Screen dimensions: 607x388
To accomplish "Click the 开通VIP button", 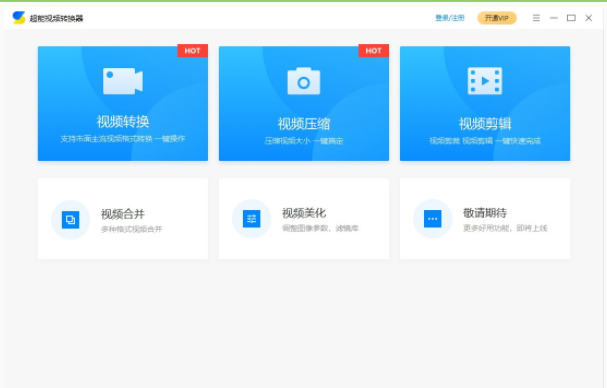I will pyautogui.click(x=497, y=18).
